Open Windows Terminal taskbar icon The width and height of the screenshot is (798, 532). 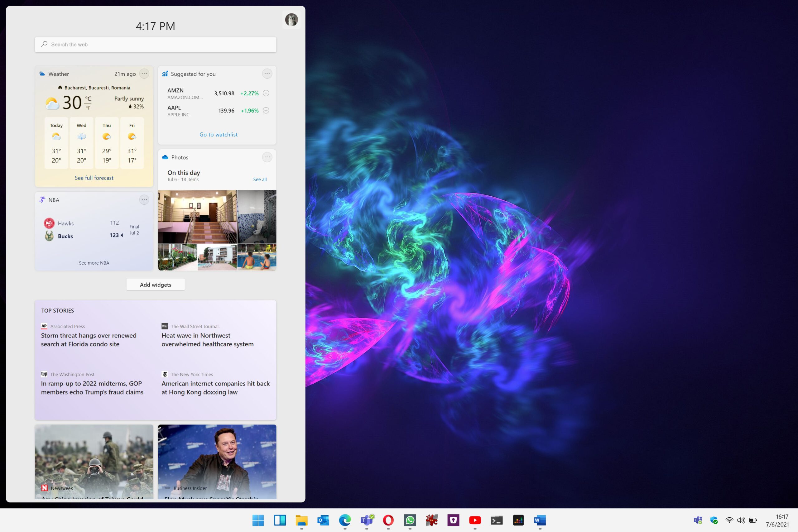tap(496, 520)
